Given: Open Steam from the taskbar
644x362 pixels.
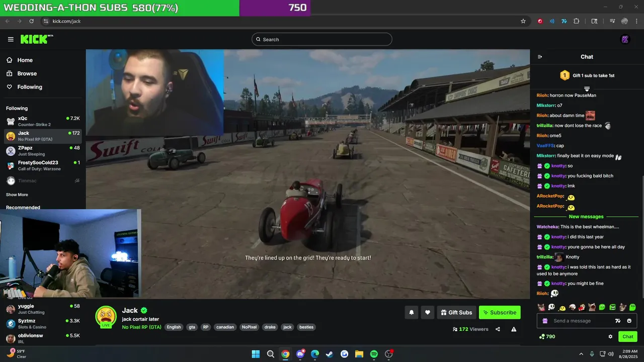Looking at the screenshot, I should [330, 354].
